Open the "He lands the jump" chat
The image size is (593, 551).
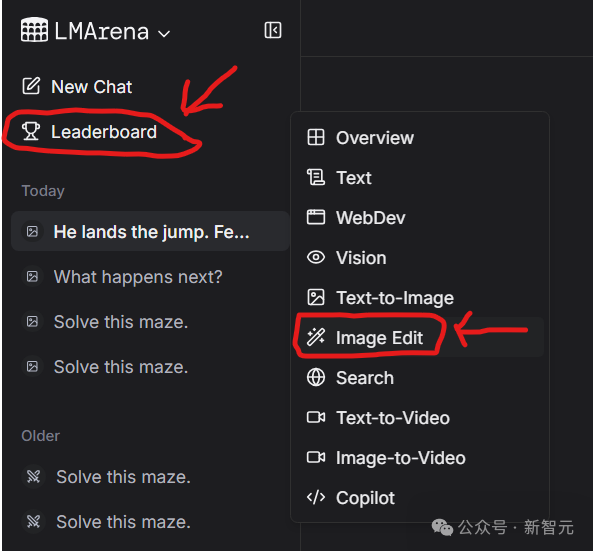[x=151, y=231]
